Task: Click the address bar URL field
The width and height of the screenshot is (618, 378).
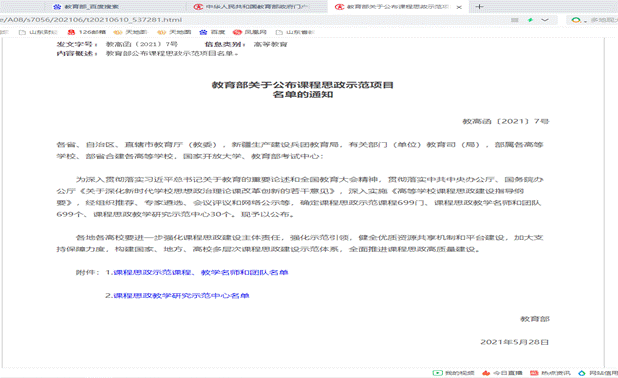Action: [252, 20]
